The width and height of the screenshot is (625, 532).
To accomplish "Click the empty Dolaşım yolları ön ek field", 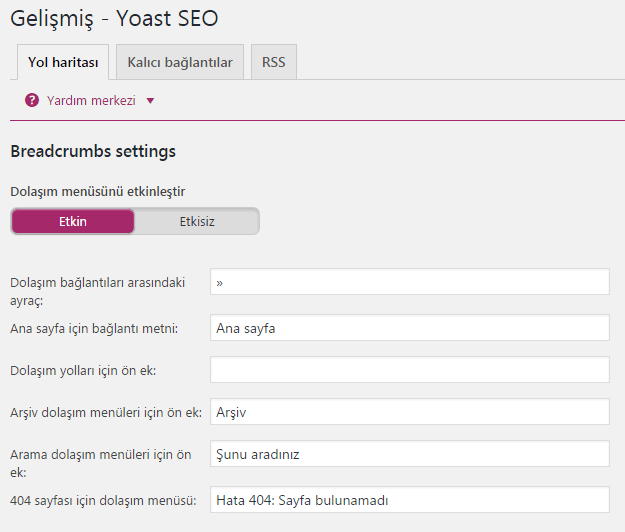I will point(410,369).
